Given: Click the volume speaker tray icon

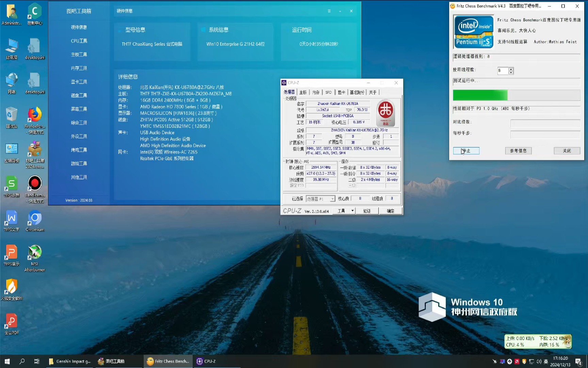Looking at the screenshot, I should point(539,362).
